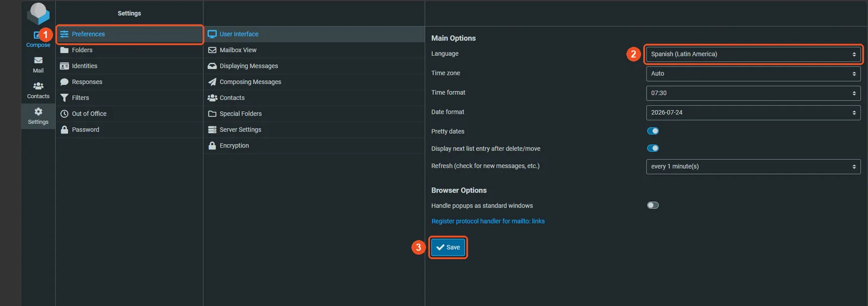Open the Refresh interval dropdown
This screenshot has height=306, width=868.
coord(753,167)
